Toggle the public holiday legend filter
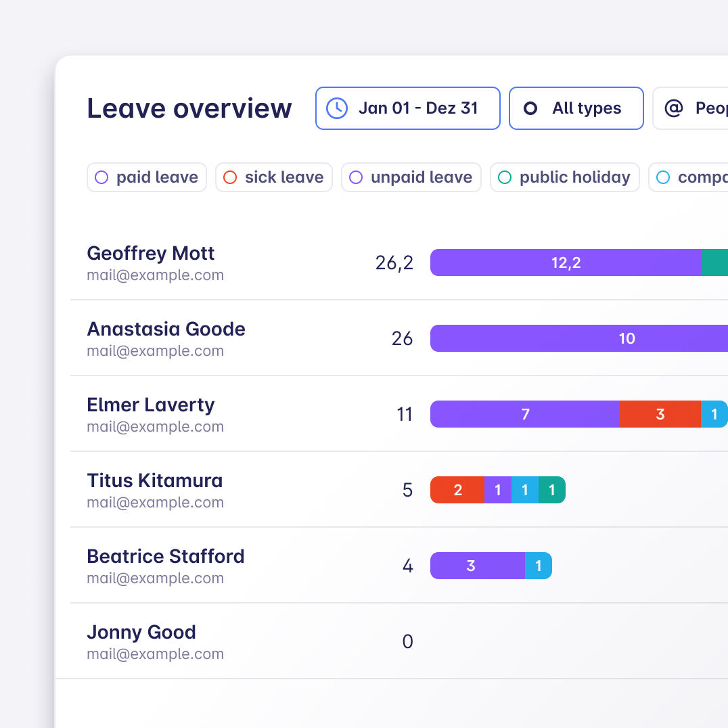The image size is (728, 728). pos(565,177)
